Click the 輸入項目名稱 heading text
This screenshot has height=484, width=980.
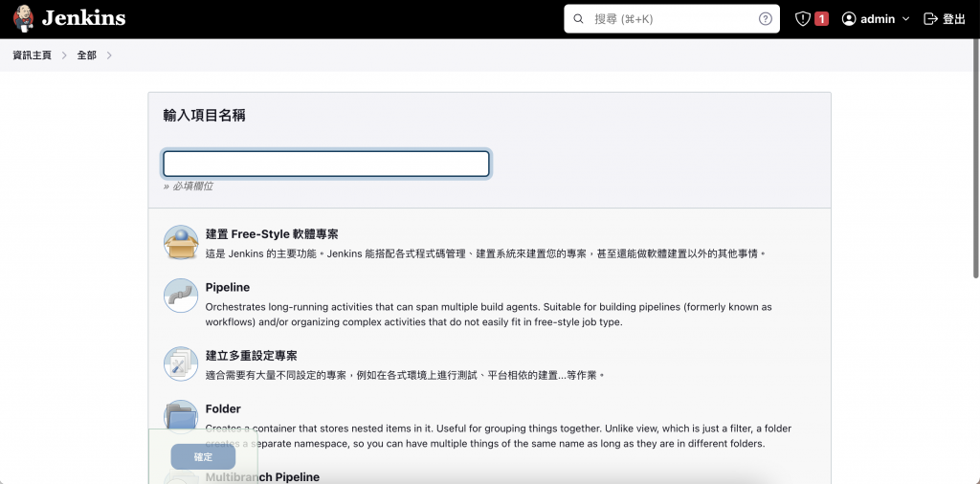point(205,116)
